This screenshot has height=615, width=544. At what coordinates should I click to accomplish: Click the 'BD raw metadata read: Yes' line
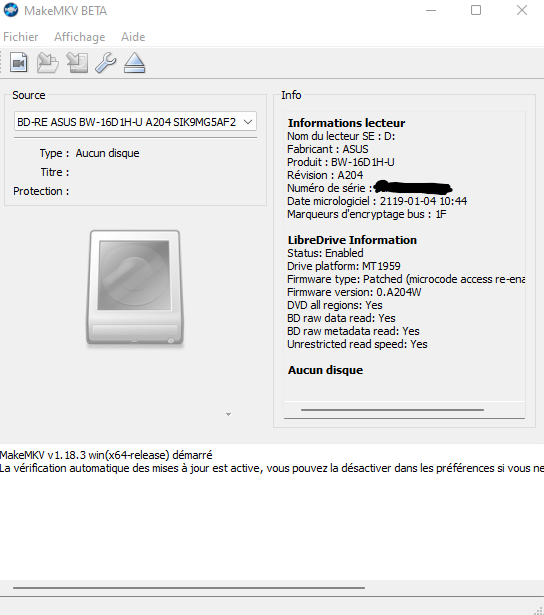click(x=353, y=331)
